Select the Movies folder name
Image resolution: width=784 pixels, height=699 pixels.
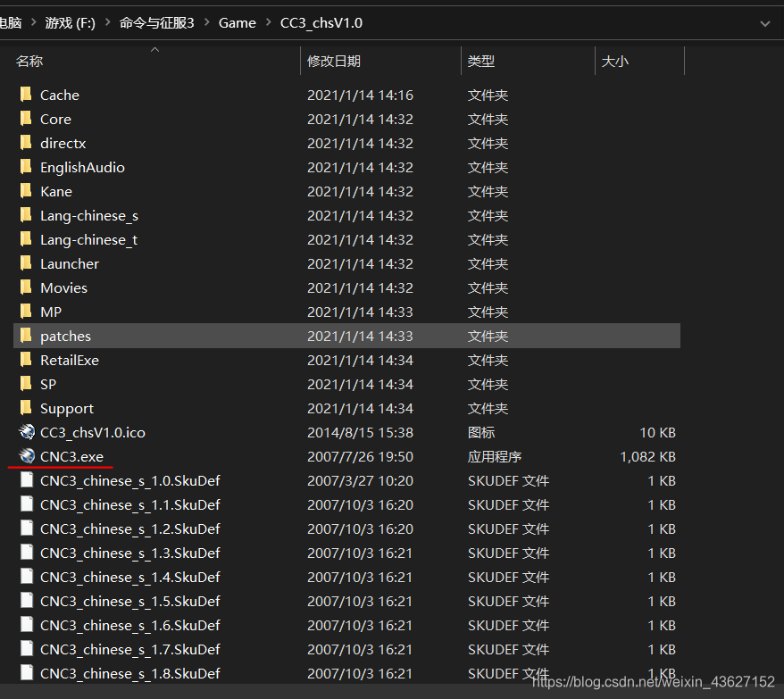63,287
